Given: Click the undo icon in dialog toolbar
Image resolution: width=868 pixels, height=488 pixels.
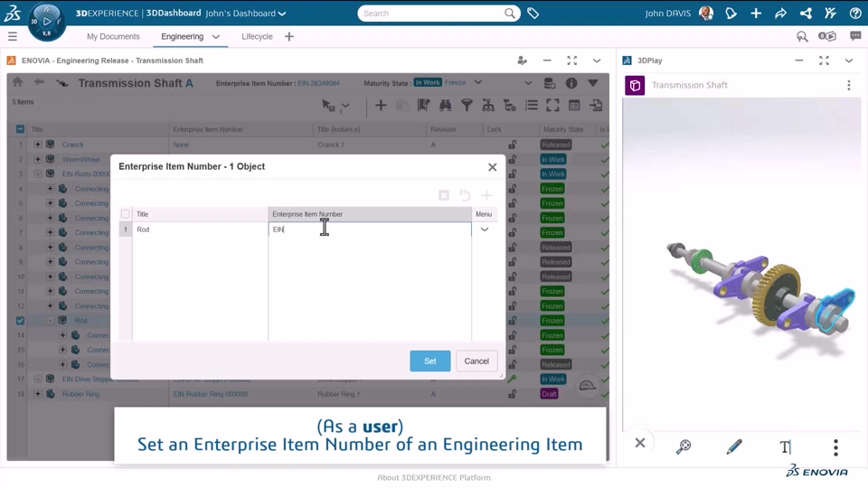Looking at the screenshot, I should (465, 195).
